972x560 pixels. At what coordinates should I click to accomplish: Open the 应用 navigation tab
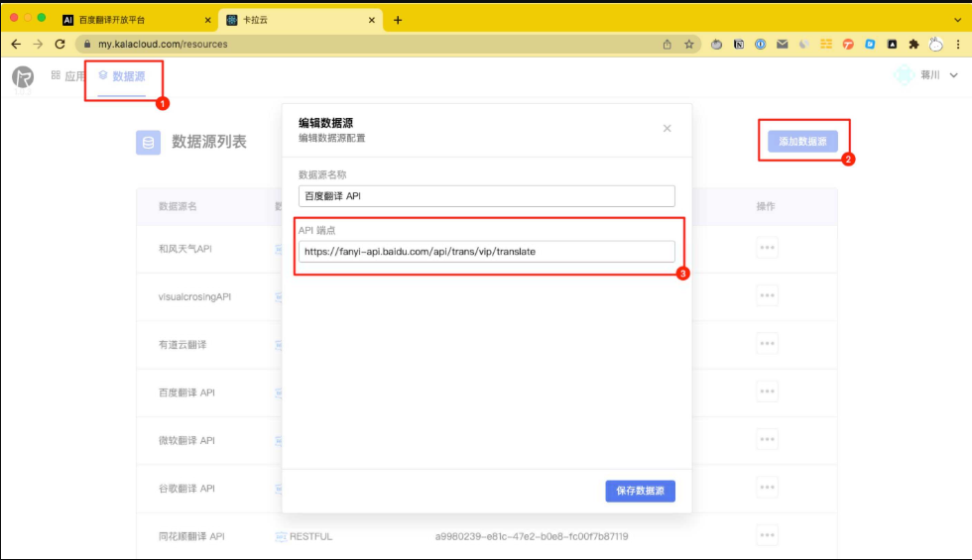point(68,75)
